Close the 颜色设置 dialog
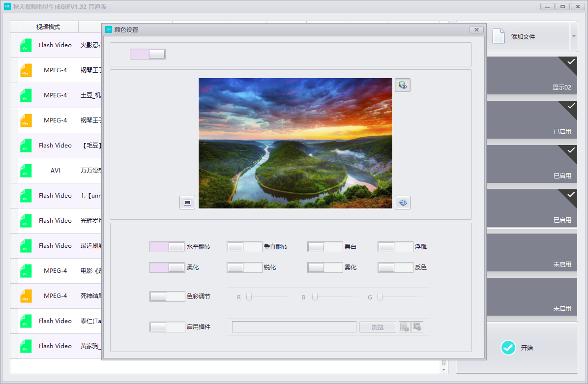588x384 pixels. pos(476,30)
